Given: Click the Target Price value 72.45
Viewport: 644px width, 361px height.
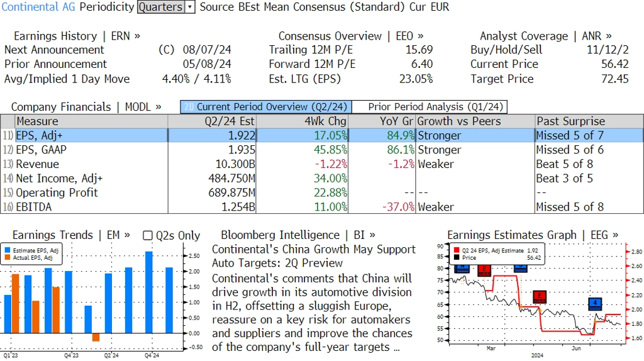Looking at the screenshot, I should 615,79.
